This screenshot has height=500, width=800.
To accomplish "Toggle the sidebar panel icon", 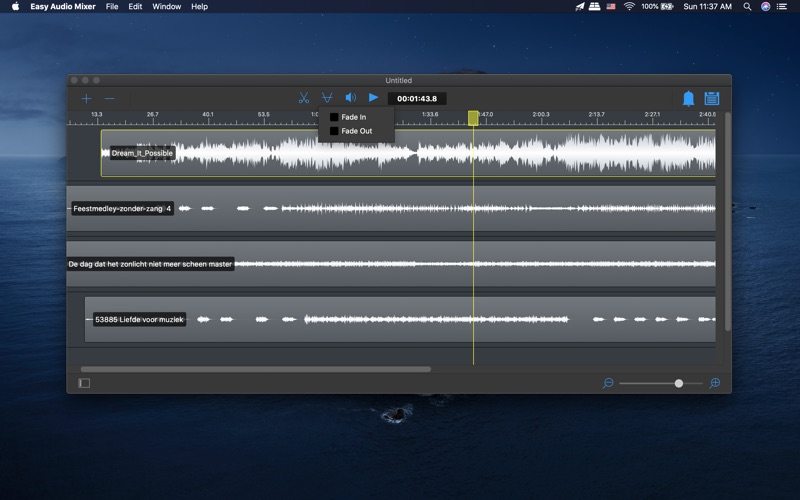I will pos(84,383).
